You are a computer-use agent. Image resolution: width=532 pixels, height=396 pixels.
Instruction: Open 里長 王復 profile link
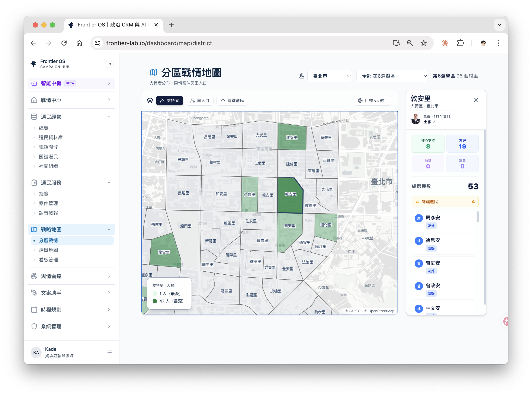[429, 122]
